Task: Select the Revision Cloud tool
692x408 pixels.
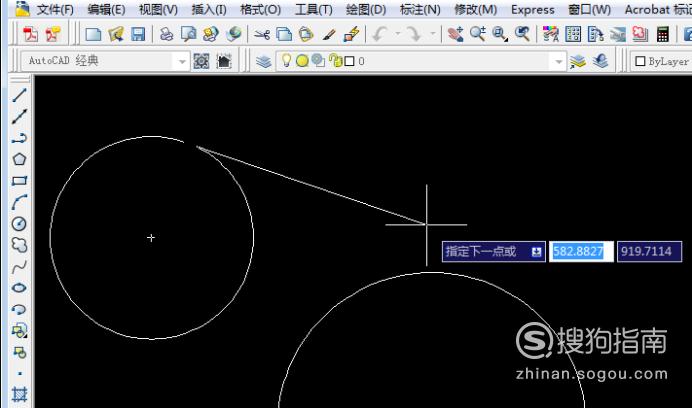Action: click(x=19, y=245)
